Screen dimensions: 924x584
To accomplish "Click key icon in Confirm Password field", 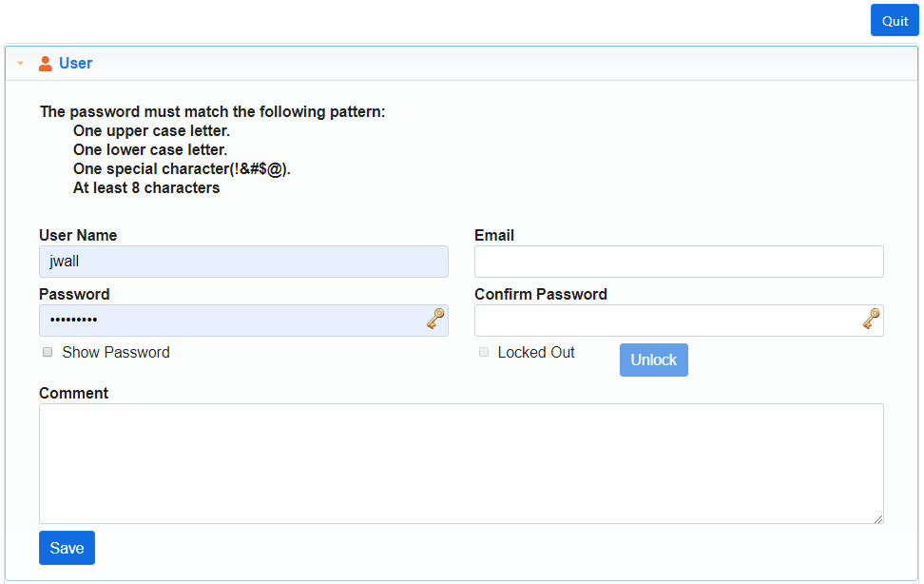I will [x=871, y=320].
